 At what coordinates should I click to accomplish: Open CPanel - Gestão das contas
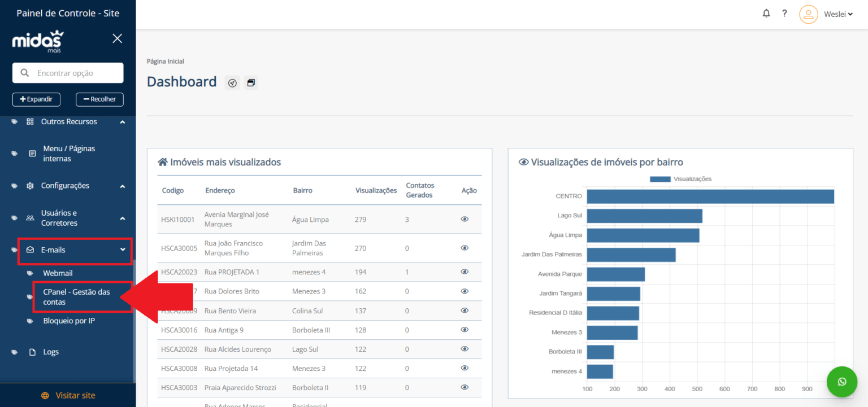click(x=76, y=297)
